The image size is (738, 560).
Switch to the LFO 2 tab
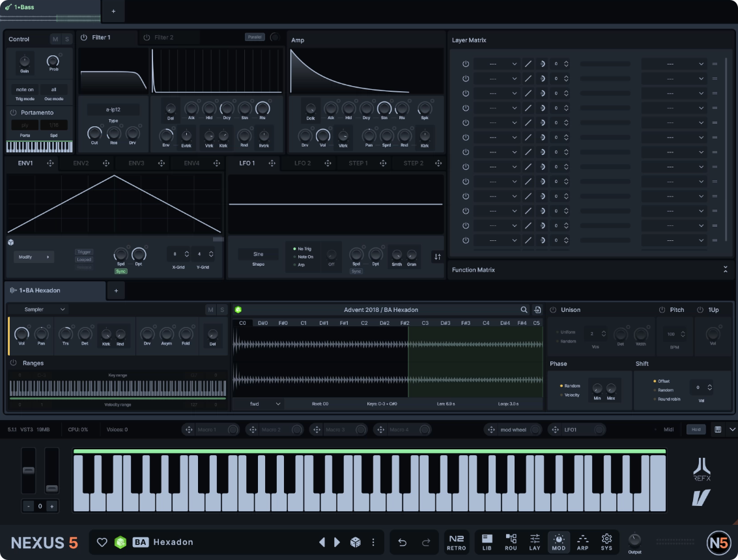[302, 163]
